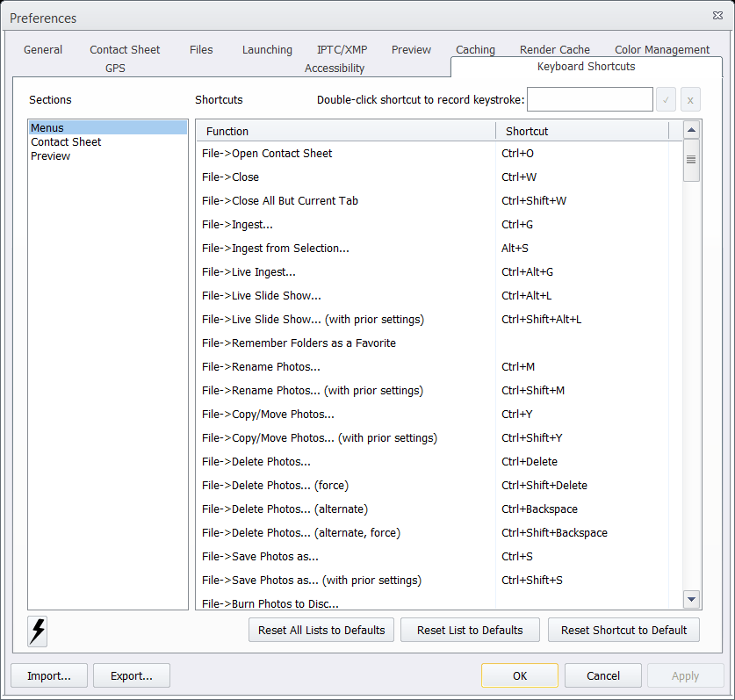The height and width of the screenshot is (700, 735).
Task: Confirm the recorded shortcut with the checkmark icon
Action: click(666, 99)
